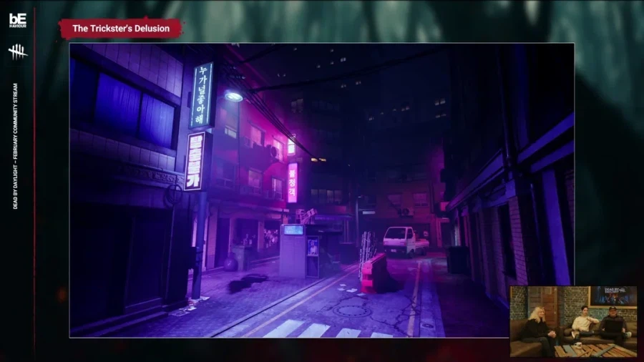Click the glowing street lamp above the alley
The width and height of the screenshot is (644, 362).
[233, 96]
